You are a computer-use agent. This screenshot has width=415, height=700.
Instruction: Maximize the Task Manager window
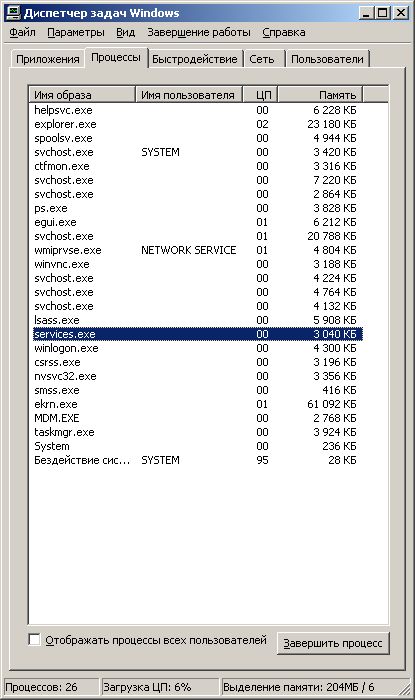pos(382,12)
